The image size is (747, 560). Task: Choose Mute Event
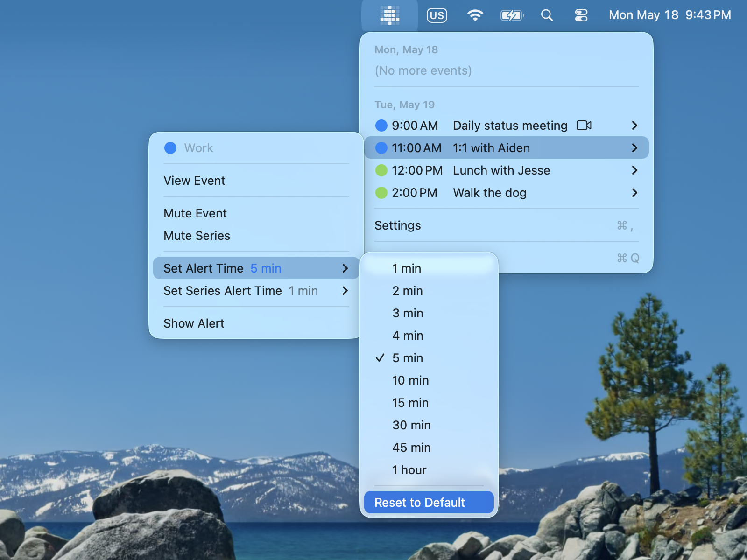(256, 213)
